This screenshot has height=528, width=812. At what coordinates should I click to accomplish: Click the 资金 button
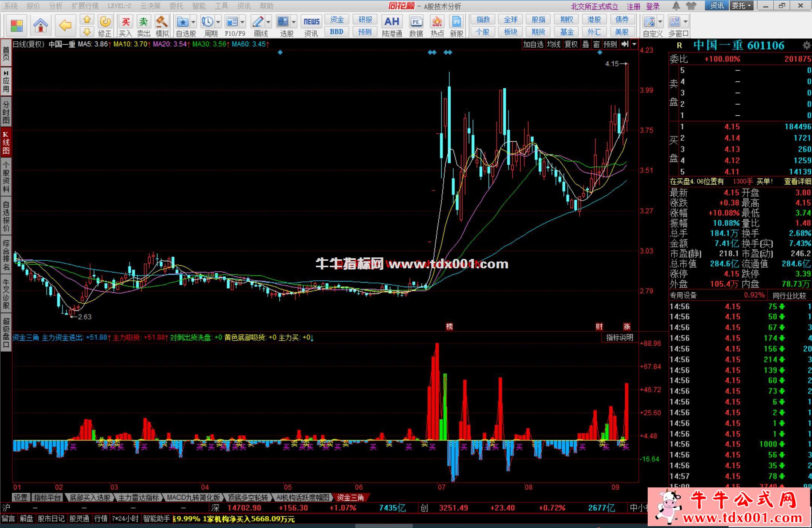pos(336,20)
